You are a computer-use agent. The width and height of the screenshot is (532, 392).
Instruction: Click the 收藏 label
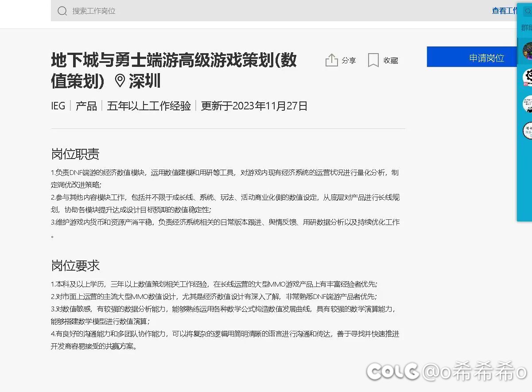pos(391,60)
